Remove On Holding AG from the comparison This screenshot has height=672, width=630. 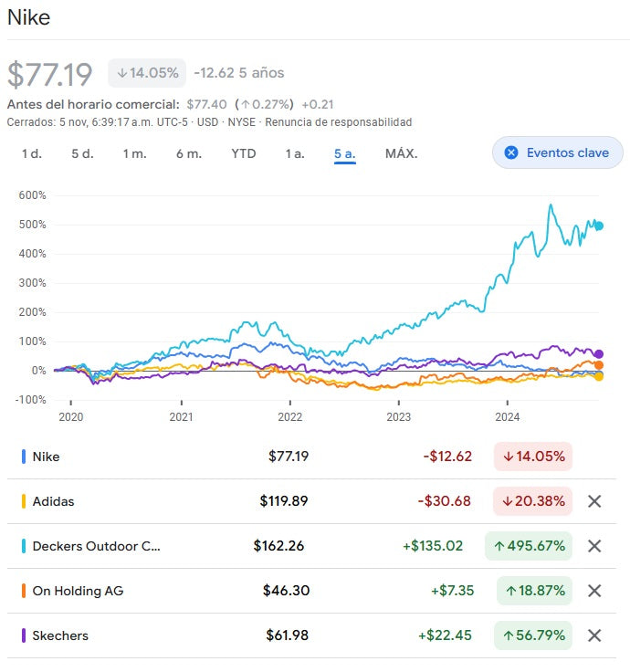point(594,591)
